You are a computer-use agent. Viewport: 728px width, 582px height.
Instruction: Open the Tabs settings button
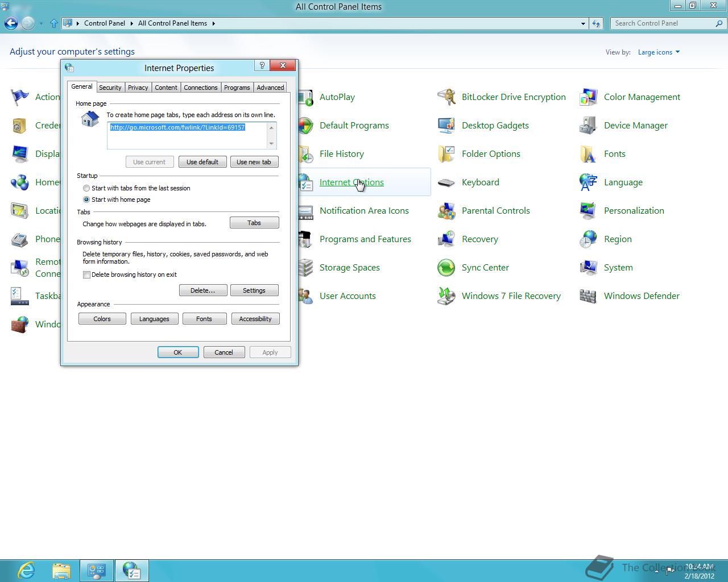point(254,223)
